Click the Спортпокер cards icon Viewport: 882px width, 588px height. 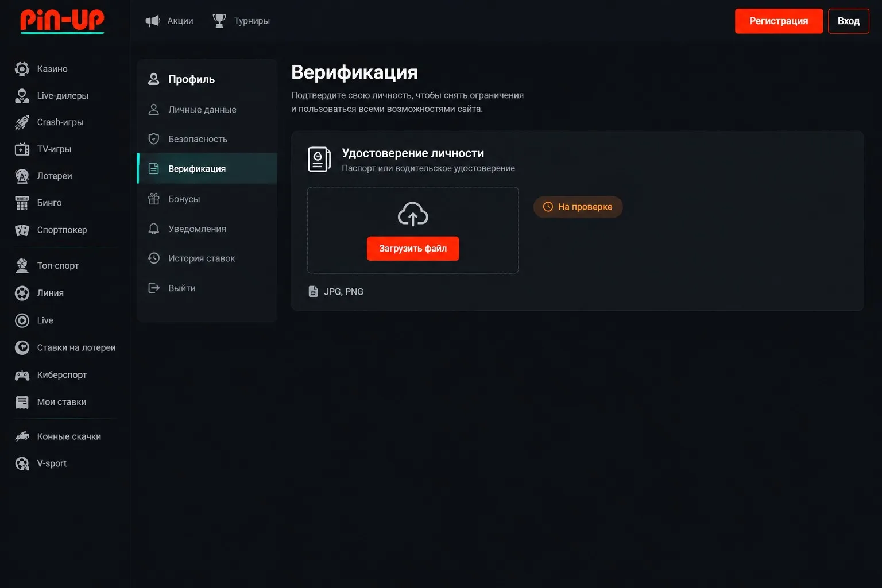pyautogui.click(x=22, y=230)
